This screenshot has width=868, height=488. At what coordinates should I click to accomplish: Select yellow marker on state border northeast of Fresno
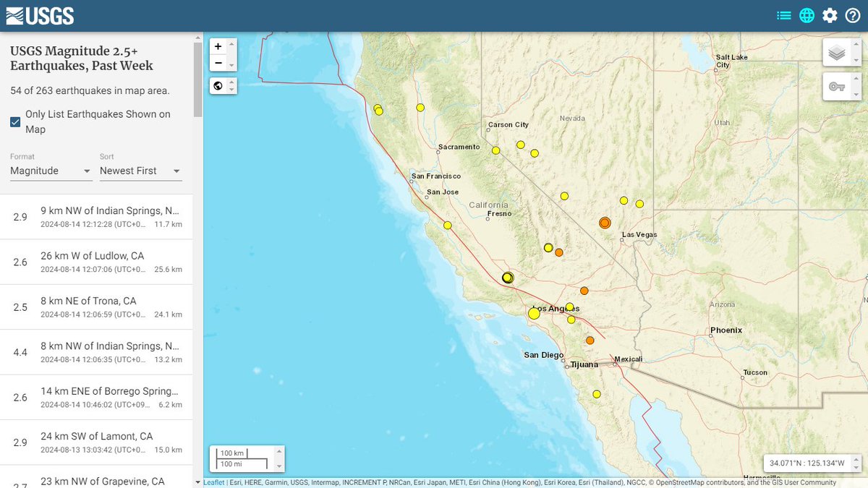coord(564,196)
